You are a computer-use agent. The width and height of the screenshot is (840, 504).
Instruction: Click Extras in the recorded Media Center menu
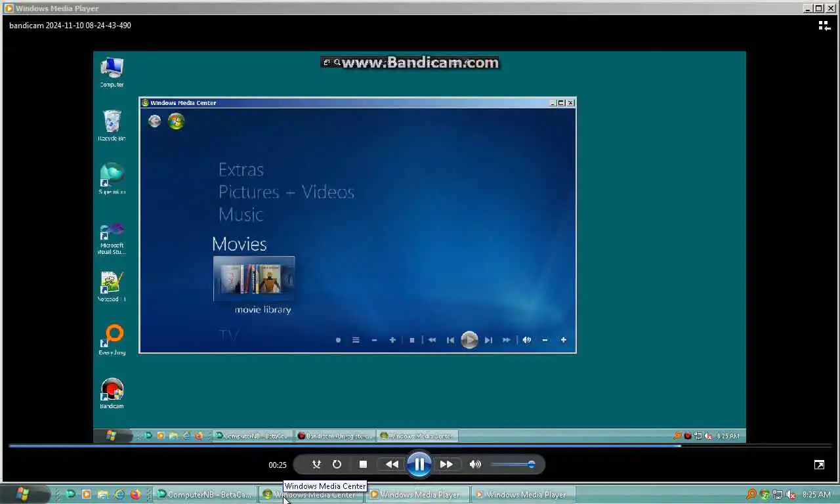[x=241, y=170]
